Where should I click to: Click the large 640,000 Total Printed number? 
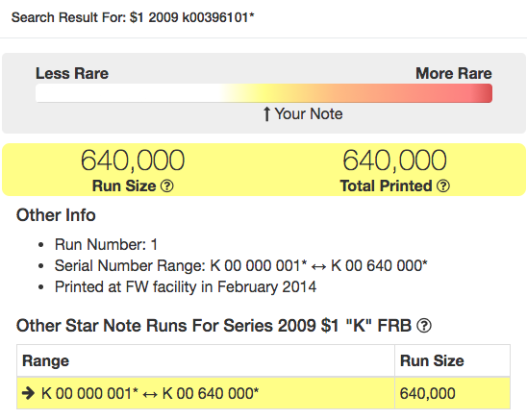[x=394, y=161]
